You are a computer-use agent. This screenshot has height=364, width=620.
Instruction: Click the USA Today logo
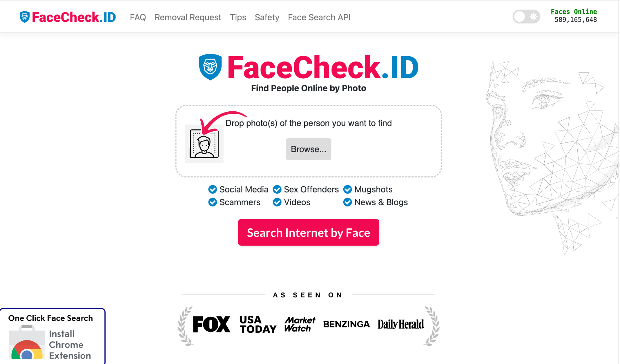[258, 324]
